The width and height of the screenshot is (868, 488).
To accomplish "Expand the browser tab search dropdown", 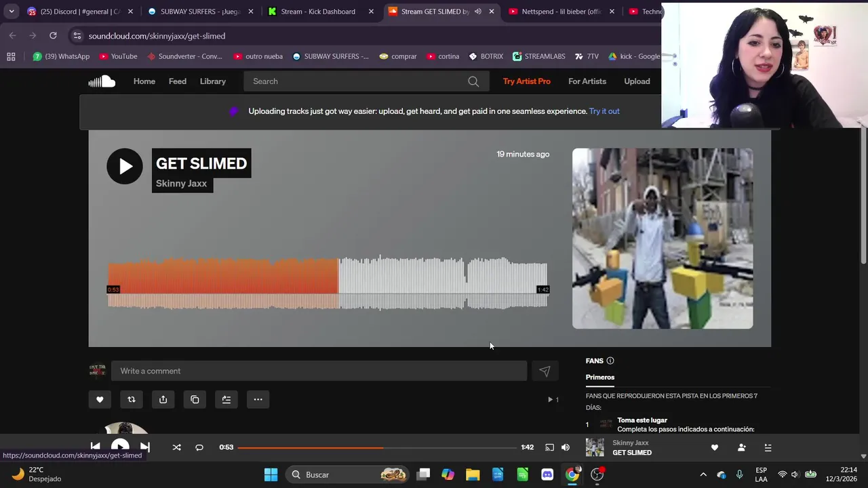I will tap(12, 12).
